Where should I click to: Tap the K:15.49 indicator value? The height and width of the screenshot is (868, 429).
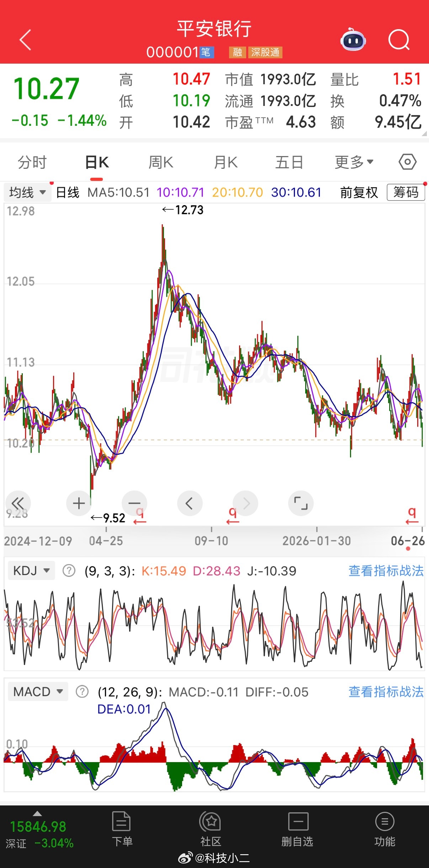[x=164, y=571]
